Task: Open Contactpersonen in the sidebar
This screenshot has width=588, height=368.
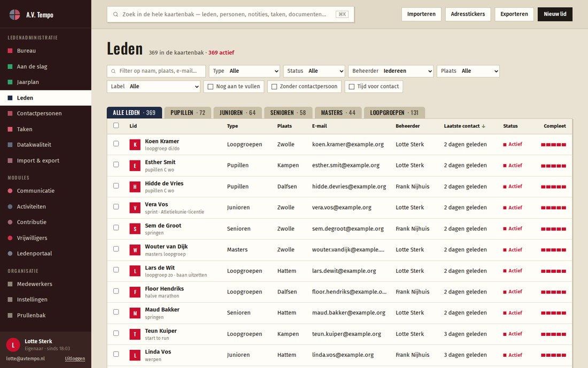Action: tap(39, 113)
